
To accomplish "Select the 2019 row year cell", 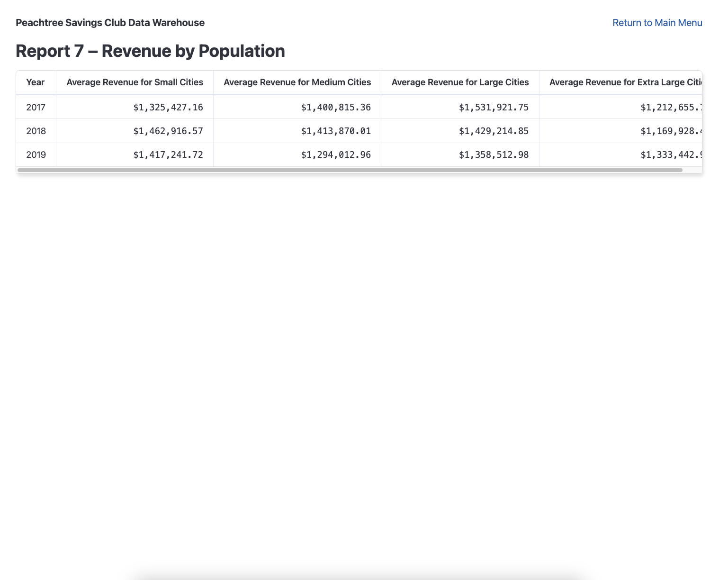I will coord(36,154).
